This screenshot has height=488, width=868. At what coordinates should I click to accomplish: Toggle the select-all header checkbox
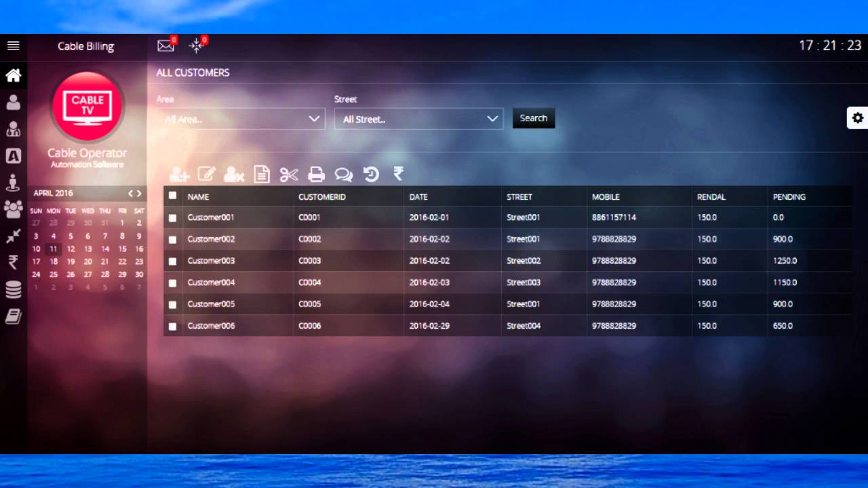(172, 195)
